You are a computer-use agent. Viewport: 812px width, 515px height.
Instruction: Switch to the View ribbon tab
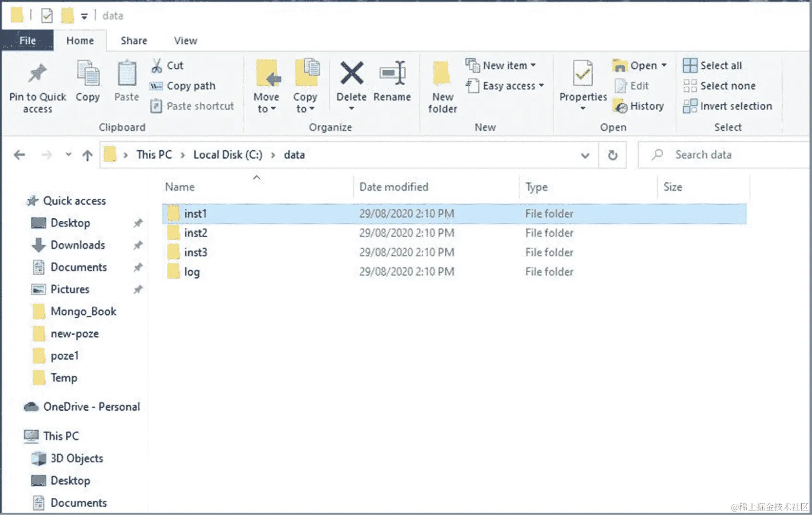(186, 40)
